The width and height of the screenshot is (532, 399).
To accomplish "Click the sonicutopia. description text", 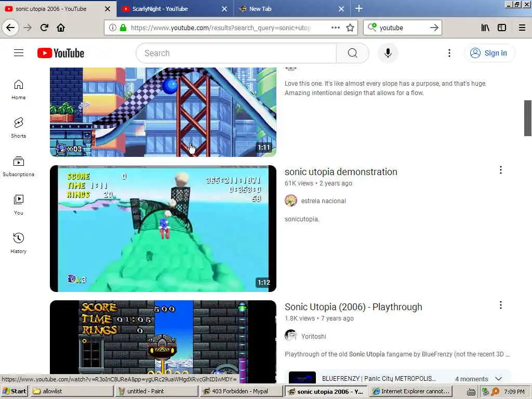I will [x=302, y=219].
